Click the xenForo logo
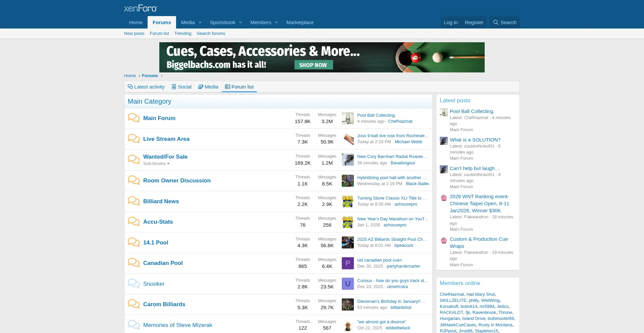644x333 pixels. click(140, 8)
